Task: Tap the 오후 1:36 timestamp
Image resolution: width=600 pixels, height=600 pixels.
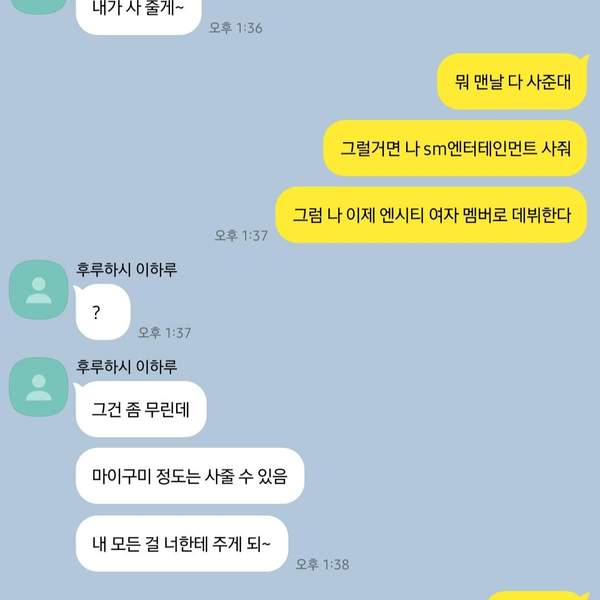Action: [x=236, y=28]
